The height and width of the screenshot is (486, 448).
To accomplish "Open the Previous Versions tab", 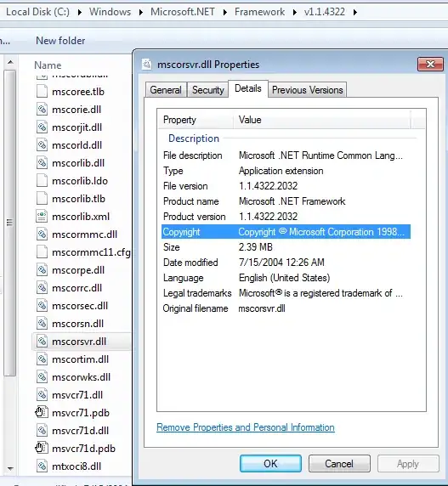I will pyautogui.click(x=307, y=90).
